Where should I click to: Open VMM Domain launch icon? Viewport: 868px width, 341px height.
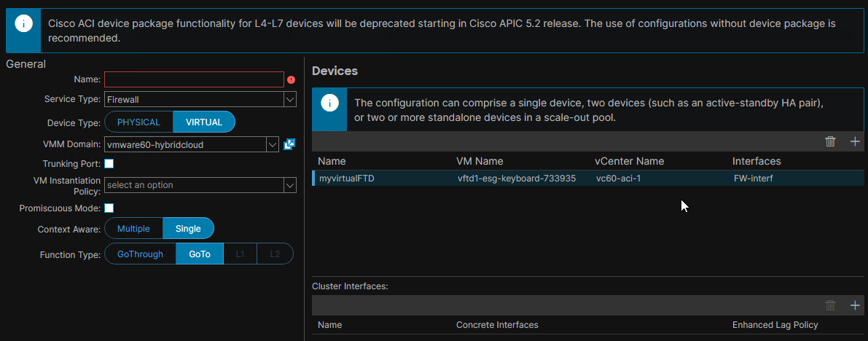(289, 144)
